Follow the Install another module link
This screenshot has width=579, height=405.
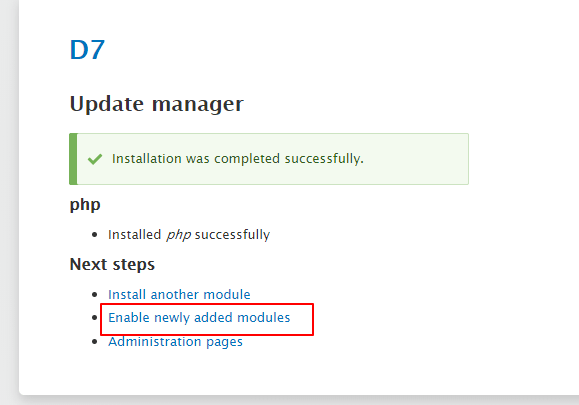pyautogui.click(x=179, y=295)
